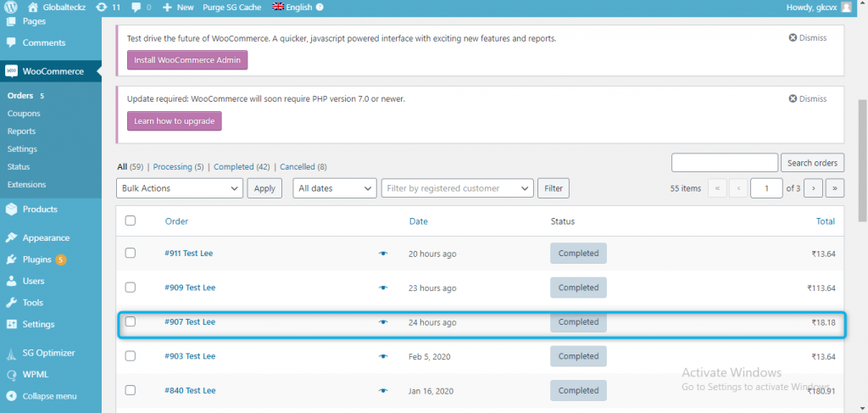
Task: Select checkbox for order #903
Action: click(130, 355)
